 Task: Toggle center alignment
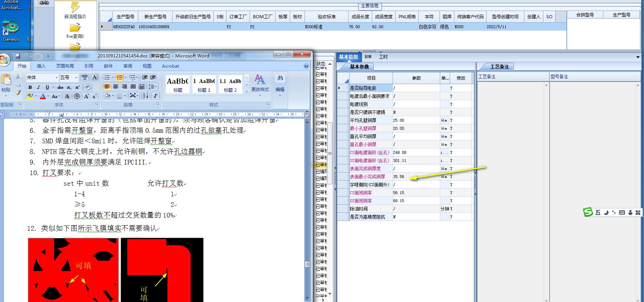coord(116,87)
